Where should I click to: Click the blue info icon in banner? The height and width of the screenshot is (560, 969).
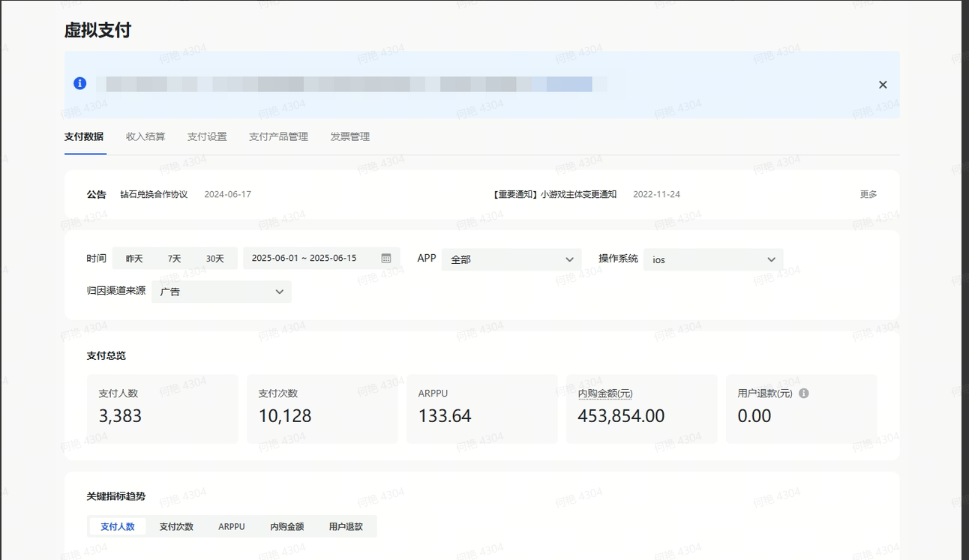pyautogui.click(x=79, y=83)
